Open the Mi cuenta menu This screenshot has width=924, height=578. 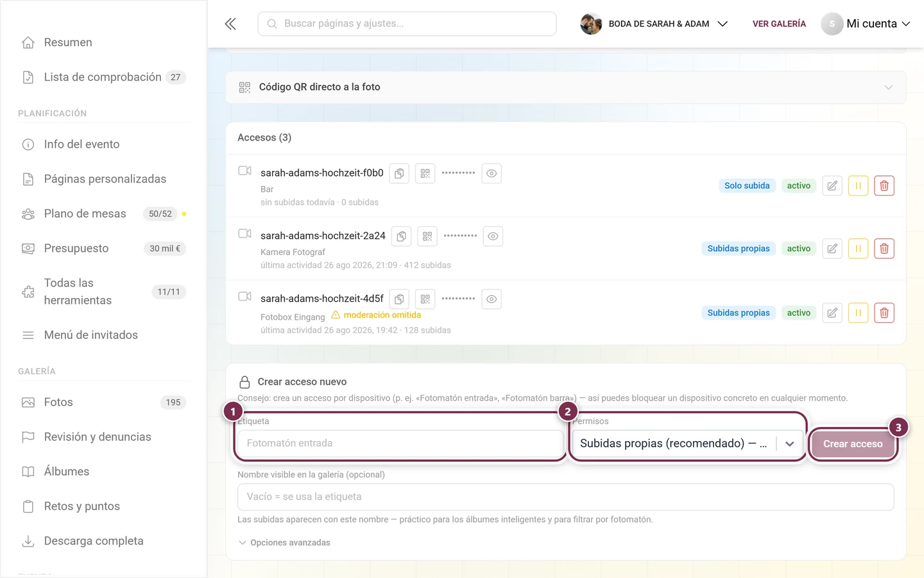866,24
